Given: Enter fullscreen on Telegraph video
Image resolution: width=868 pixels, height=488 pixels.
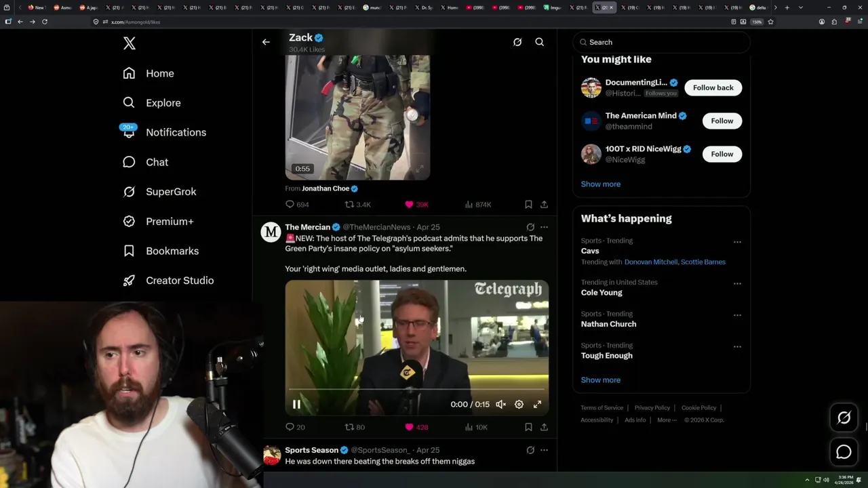Looking at the screenshot, I should point(537,404).
